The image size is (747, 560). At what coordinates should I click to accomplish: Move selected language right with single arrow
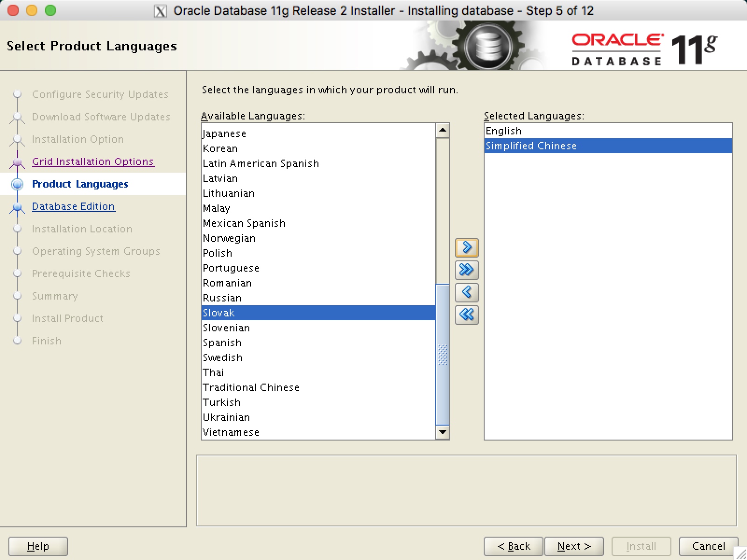pyautogui.click(x=466, y=248)
